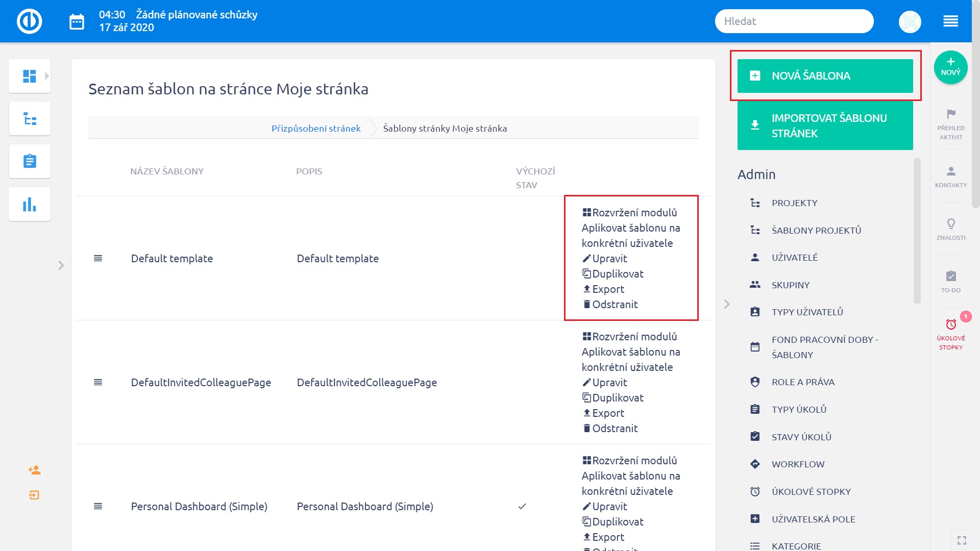Click the user avatar in header
The width and height of the screenshot is (980, 551).
[909, 21]
